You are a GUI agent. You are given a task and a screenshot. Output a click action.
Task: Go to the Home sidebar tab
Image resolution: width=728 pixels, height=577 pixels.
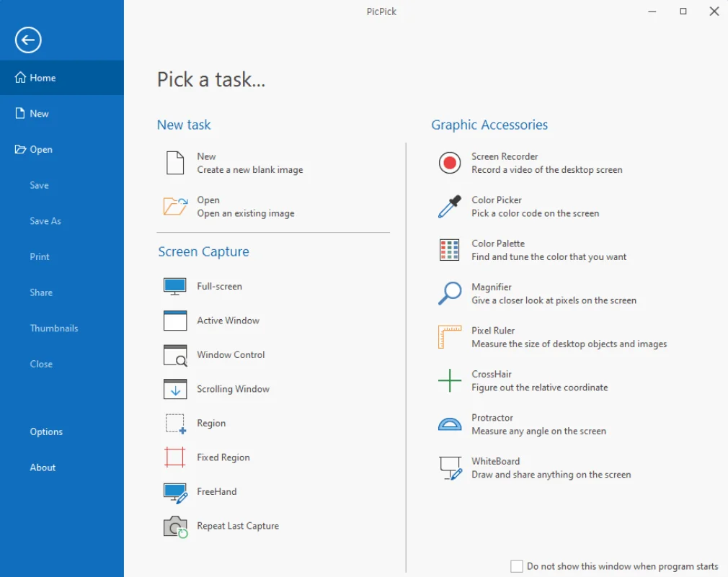(x=62, y=78)
